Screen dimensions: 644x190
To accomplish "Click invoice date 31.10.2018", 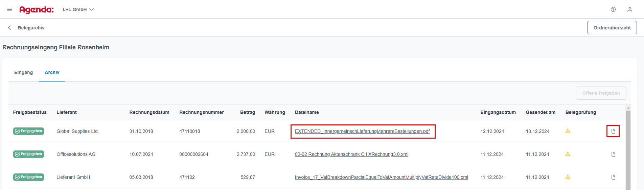I will coord(141,131).
